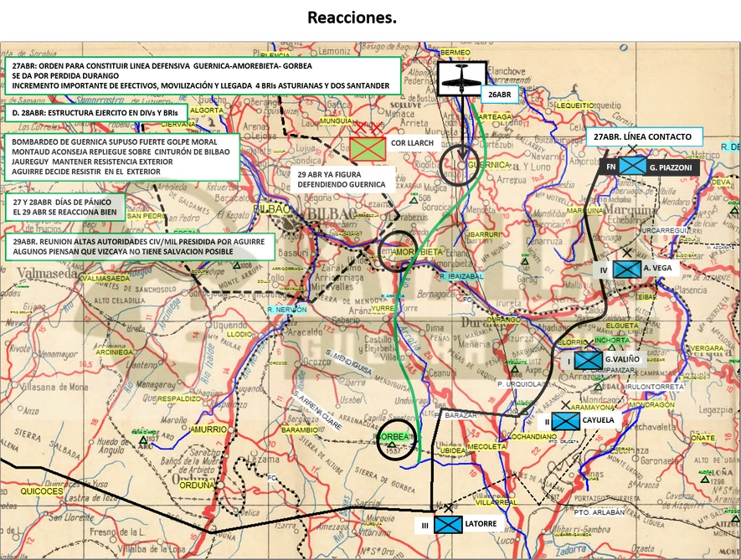Click the blue G.VALIÑO brigade symbol

coord(589,361)
